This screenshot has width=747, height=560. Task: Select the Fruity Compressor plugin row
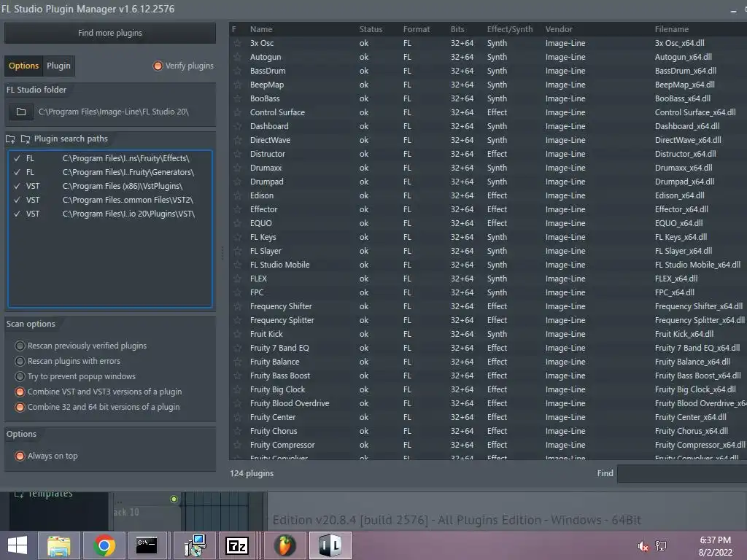pyautogui.click(x=488, y=445)
